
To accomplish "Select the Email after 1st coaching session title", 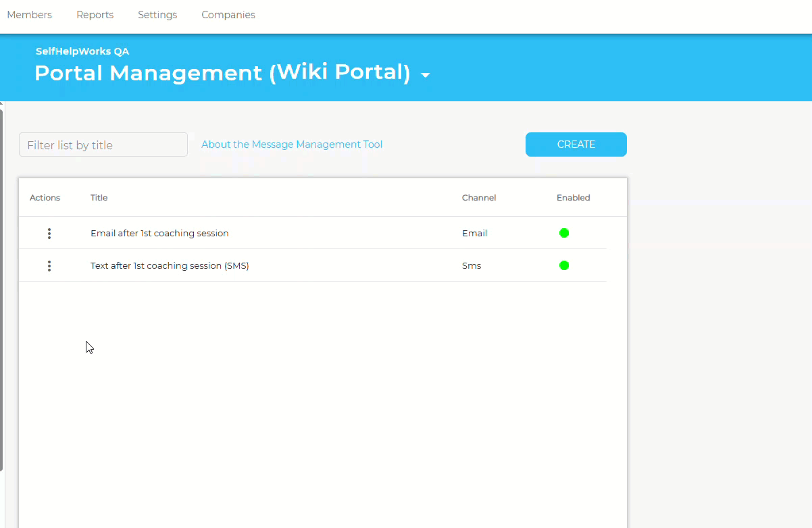I will tap(159, 234).
